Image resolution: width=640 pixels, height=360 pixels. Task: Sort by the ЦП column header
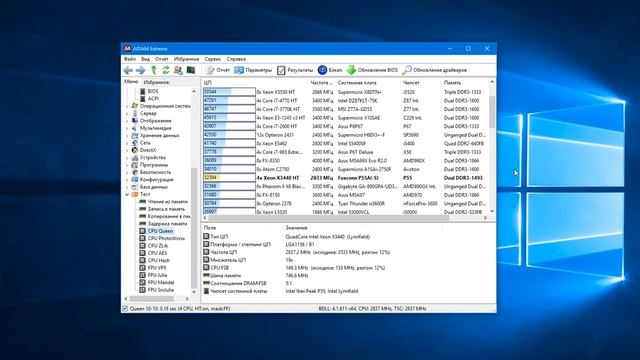255,83
